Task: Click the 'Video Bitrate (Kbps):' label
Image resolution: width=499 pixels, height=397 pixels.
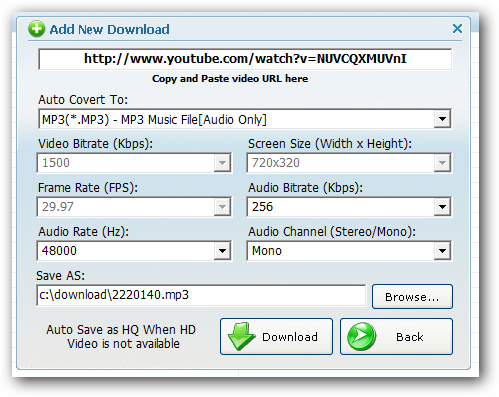Action: (95, 144)
